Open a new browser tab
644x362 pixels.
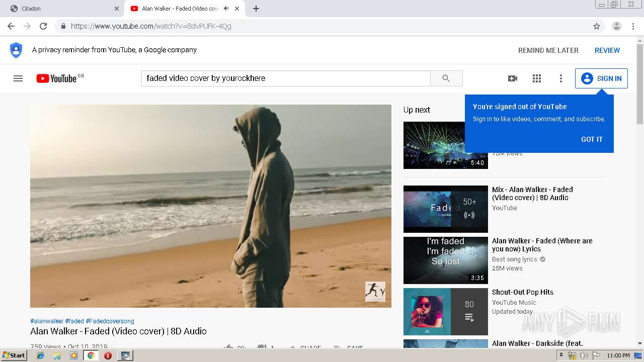pyautogui.click(x=256, y=9)
